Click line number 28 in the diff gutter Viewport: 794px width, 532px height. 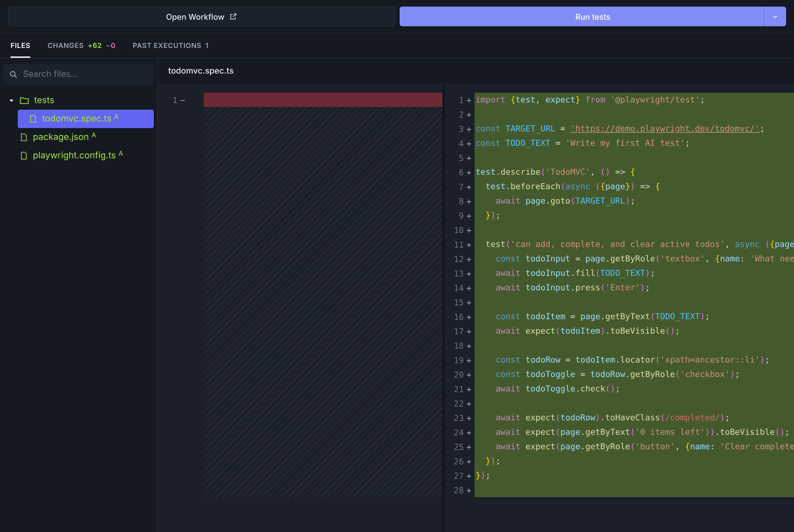458,490
